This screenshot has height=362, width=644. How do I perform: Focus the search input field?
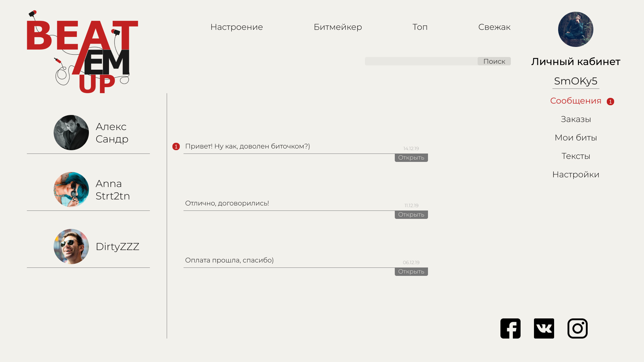pos(421,61)
